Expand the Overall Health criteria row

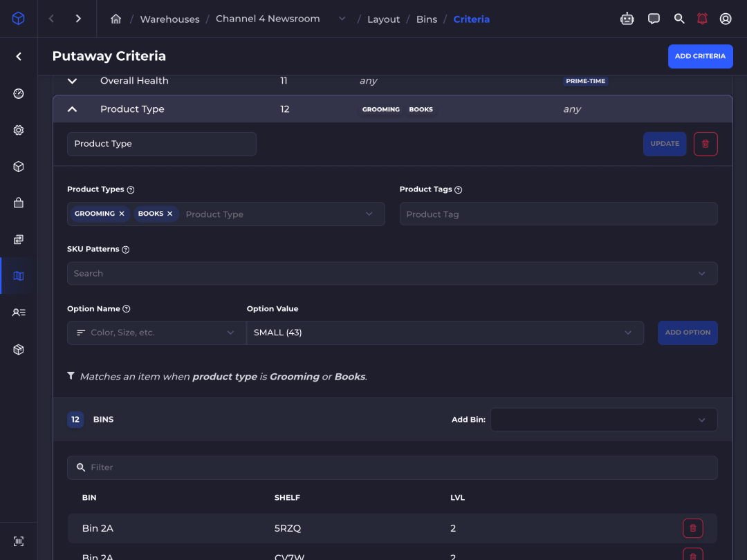[x=73, y=81]
